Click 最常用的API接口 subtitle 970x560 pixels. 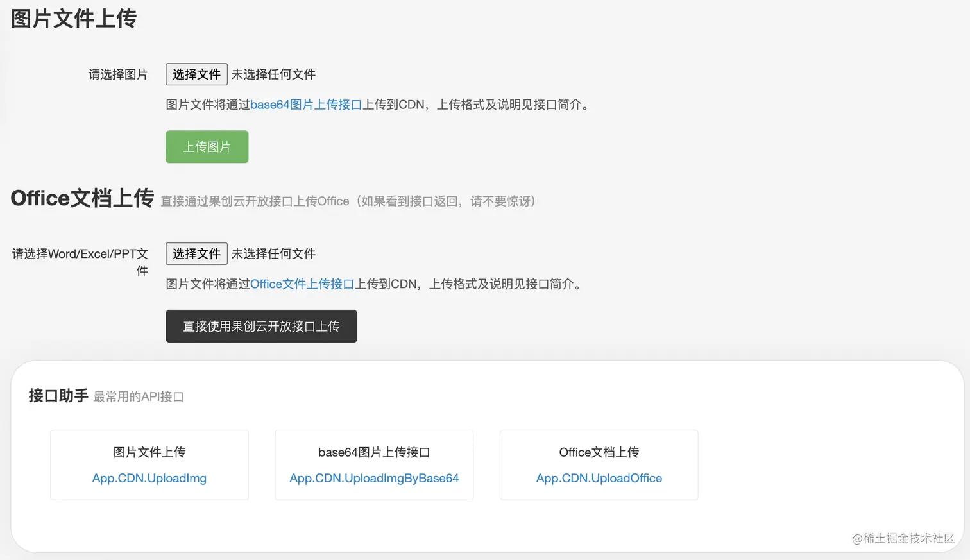[139, 397]
